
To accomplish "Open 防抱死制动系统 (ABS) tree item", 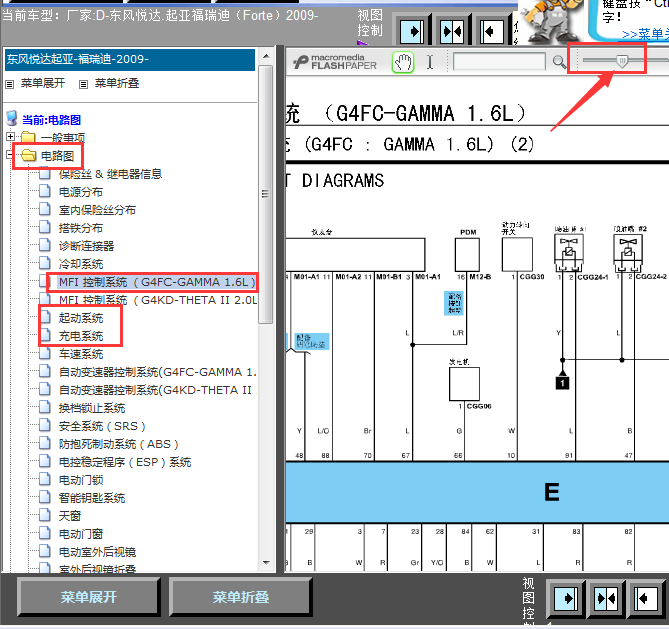I will tap(119, 444).
